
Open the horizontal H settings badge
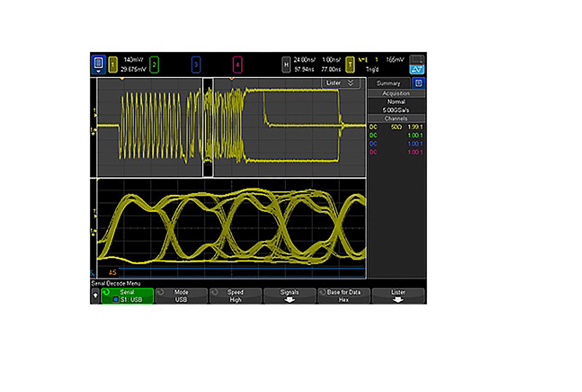(286, 65)
